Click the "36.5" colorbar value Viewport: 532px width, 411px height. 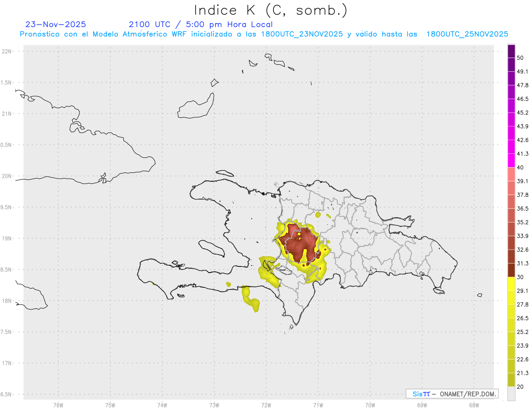(x=523, y=208)
